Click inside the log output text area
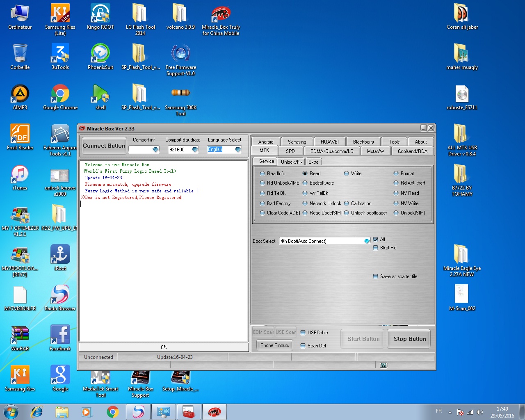The image size is (525, 420). tap(164, 251)
